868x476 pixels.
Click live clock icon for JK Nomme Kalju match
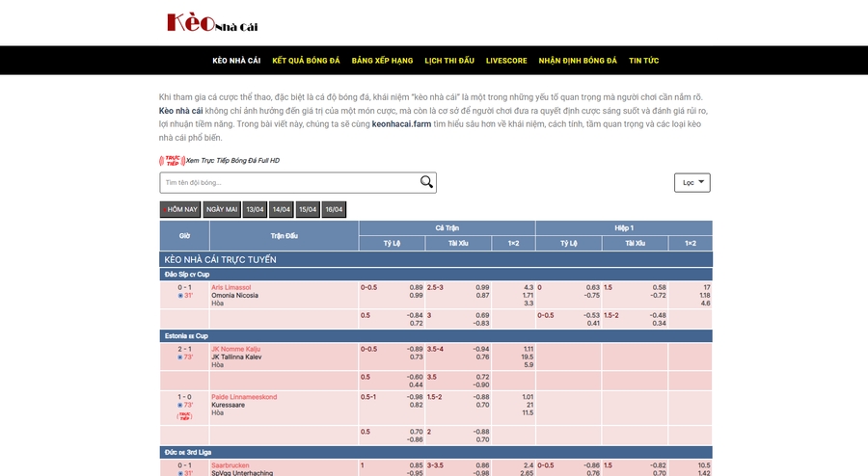pos(180,357)
